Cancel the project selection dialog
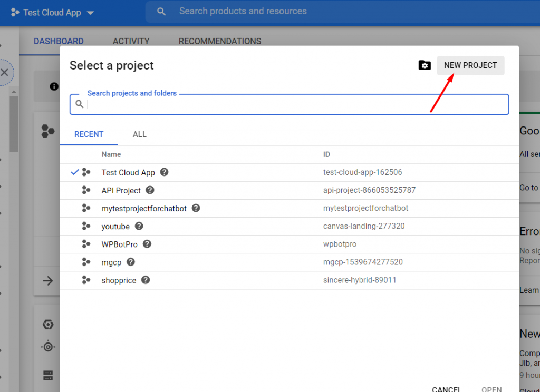Image resolution: width=540 pixels, height=392 pixels. tap(446, 389)
